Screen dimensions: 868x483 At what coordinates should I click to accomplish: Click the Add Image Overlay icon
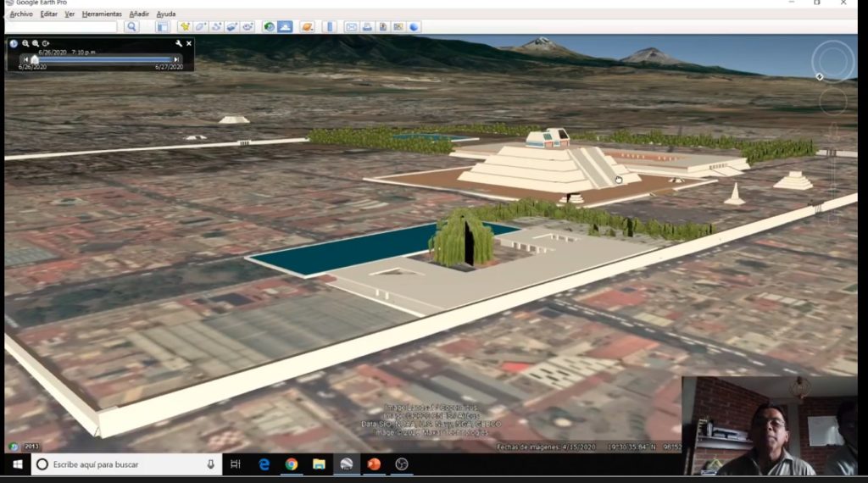point(231,27)
